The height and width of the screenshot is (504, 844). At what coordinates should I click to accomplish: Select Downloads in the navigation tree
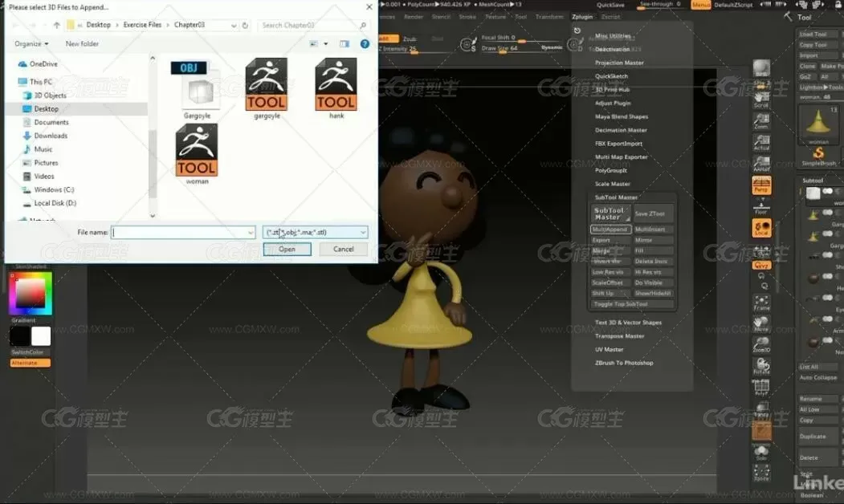tap(51, 136)
